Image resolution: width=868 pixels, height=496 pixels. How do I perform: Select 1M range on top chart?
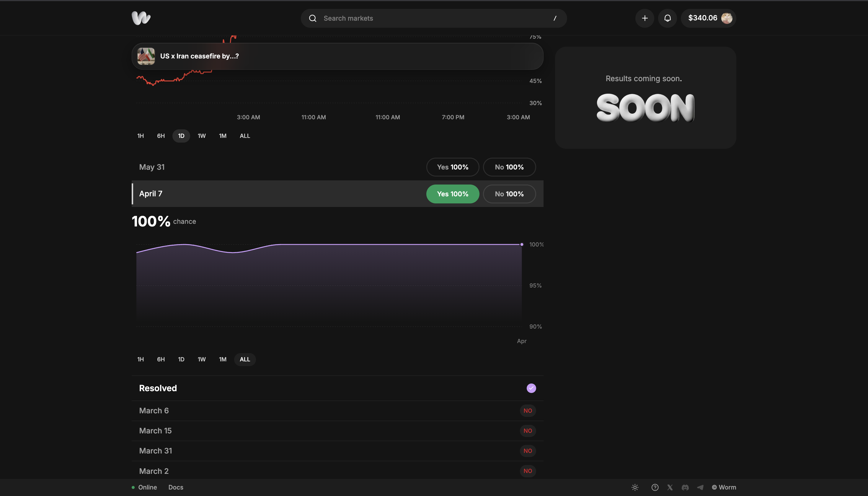tap(222, 136)
